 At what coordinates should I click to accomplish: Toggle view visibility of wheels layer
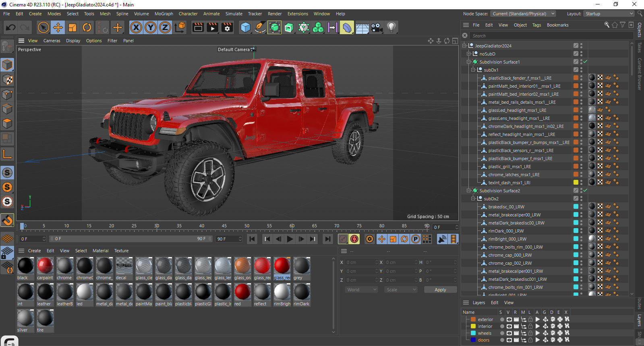point(509,333)
